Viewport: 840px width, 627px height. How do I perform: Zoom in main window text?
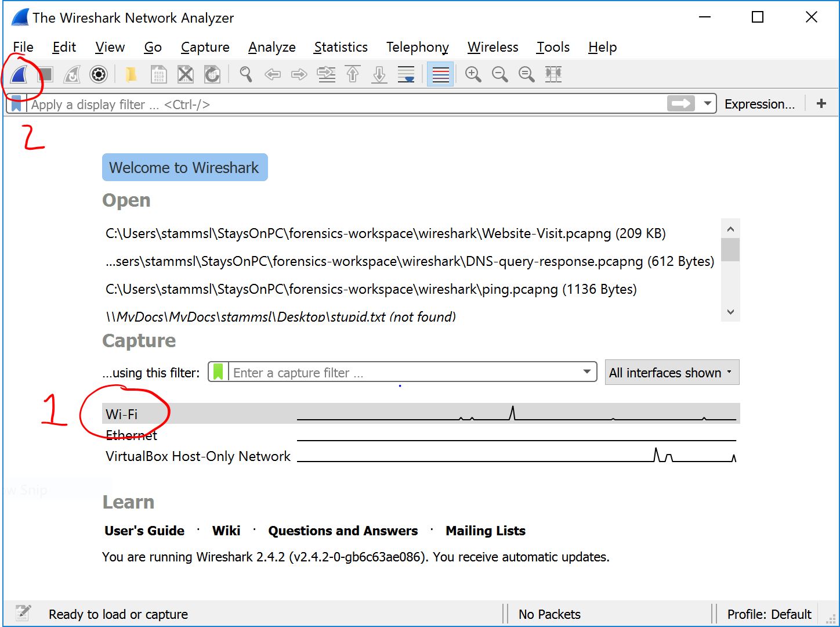(x=473, y=74)
